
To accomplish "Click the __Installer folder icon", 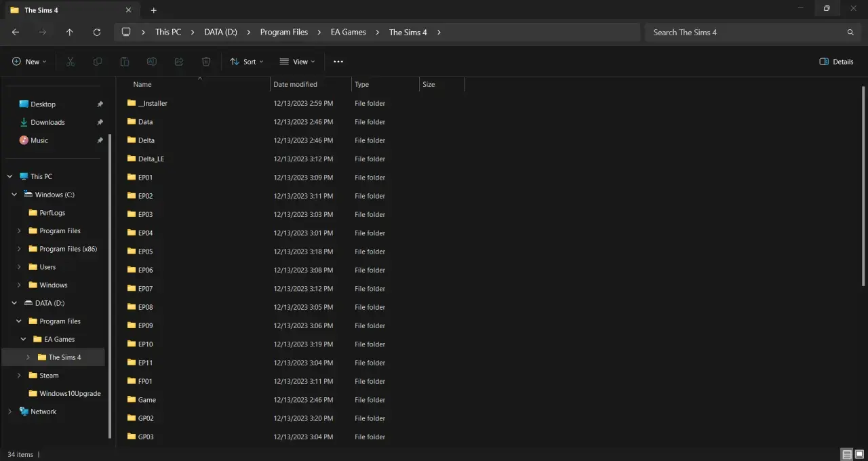I will pyautogui.click(x=132, y=103).
